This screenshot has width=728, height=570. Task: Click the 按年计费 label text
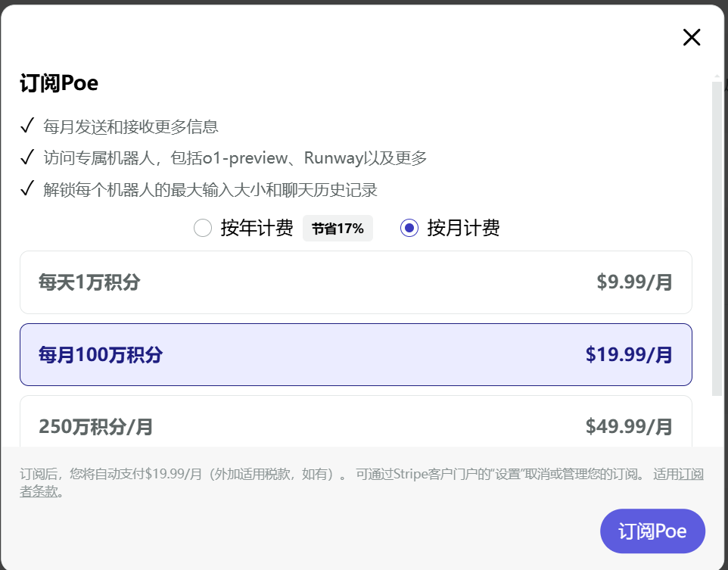pos(257,228)
